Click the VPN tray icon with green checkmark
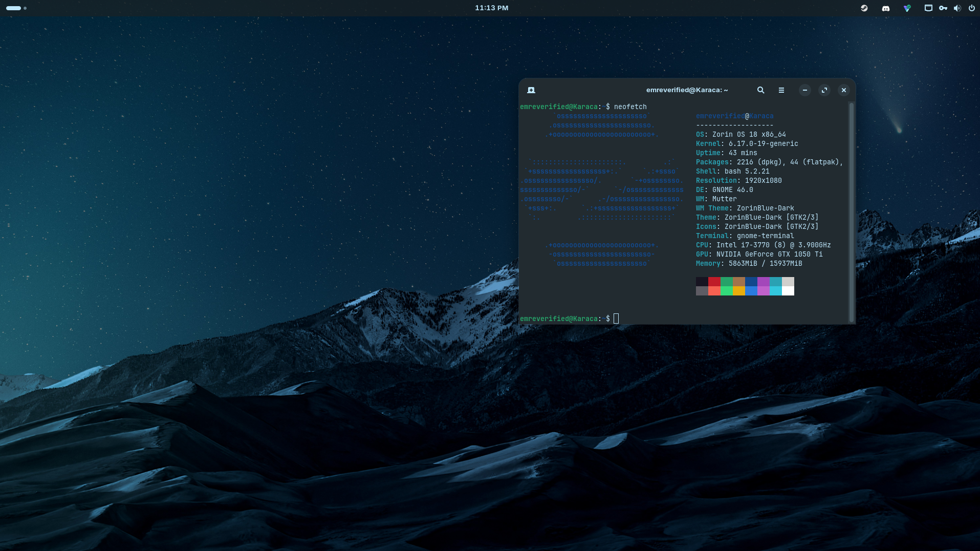980x551 pixels. (x=907, y=8)
